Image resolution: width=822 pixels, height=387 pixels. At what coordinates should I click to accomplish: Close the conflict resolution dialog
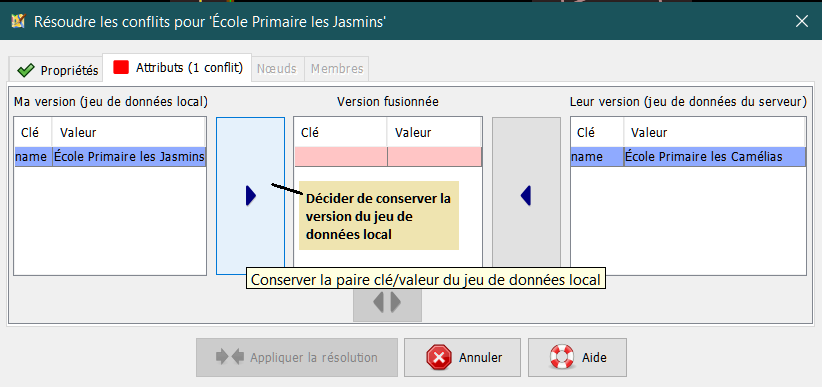pyautogui.click(x=802, y=21)
